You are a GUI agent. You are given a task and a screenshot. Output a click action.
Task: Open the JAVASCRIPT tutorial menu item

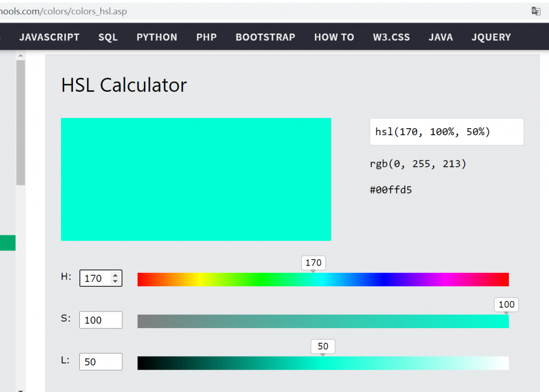click(49, 37)
